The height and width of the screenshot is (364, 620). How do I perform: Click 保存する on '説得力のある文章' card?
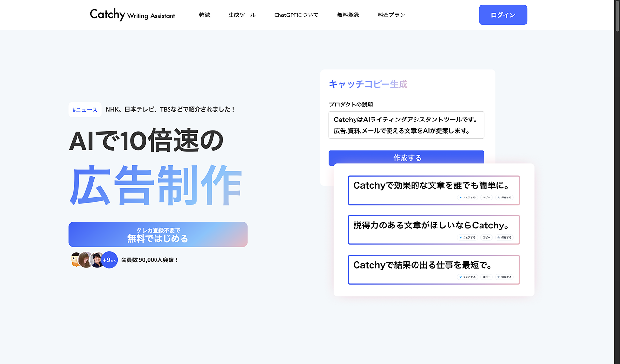pyautogui.click(x=504, y=238)
